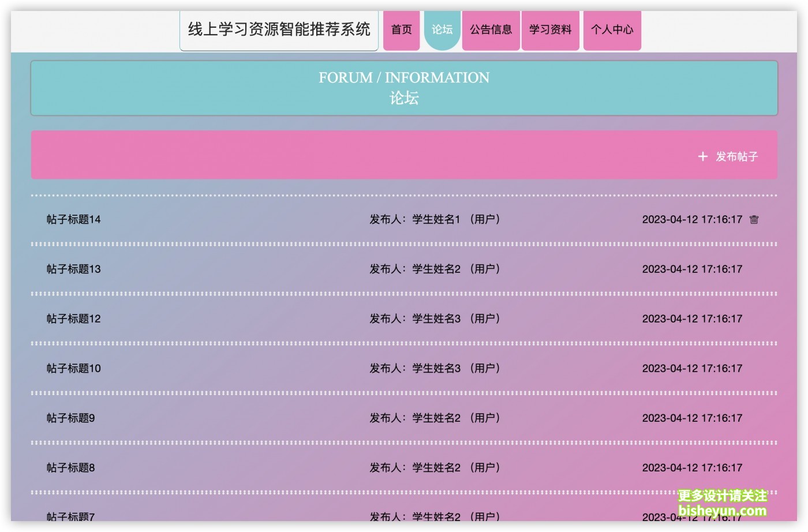Image resolution: width=808 pixels, height=532 pixels.
Task: Open the post titled 帖子标题12
Action: tap(74, 319)
